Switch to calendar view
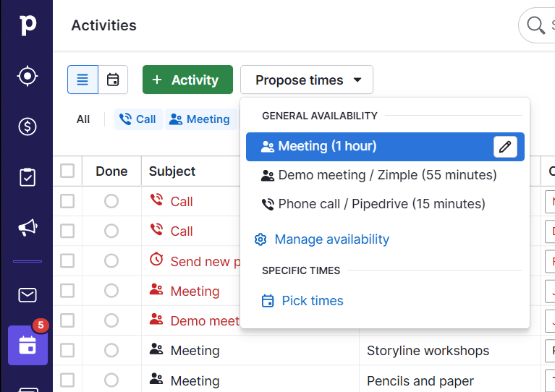 [x=113, y=80]
